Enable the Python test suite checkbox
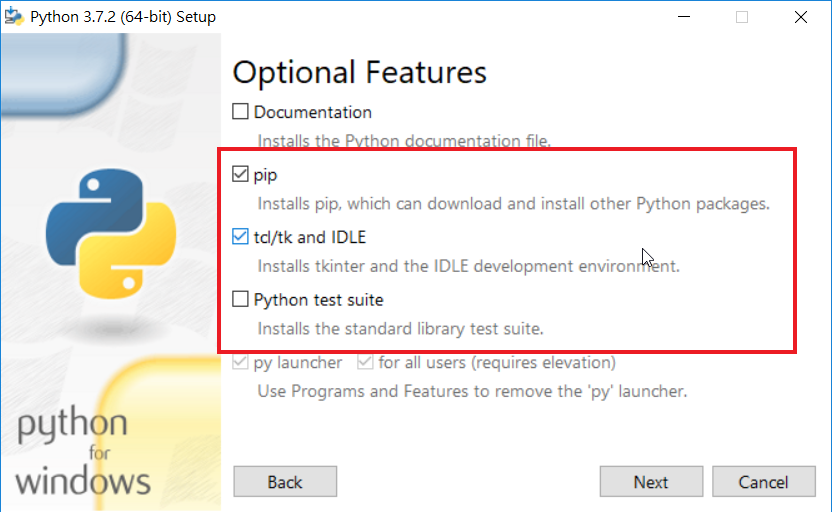The width and height of the screenshot is (832, 512). point(240,299)
